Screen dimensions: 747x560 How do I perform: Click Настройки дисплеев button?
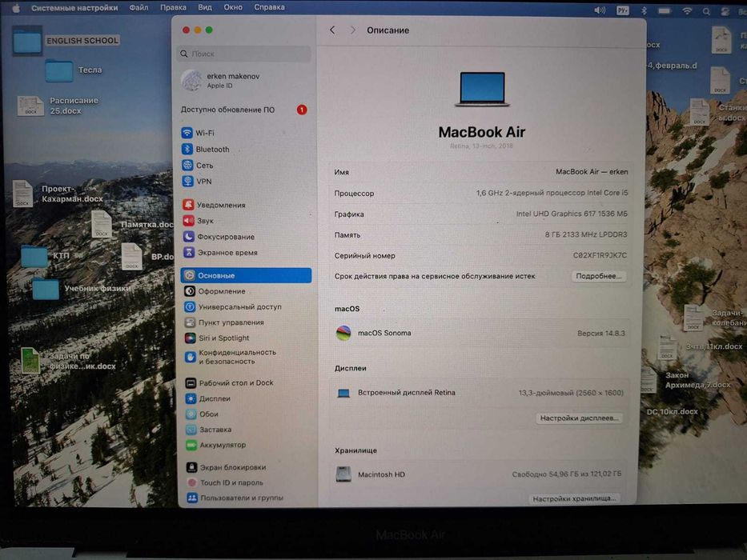click(579, 418)
